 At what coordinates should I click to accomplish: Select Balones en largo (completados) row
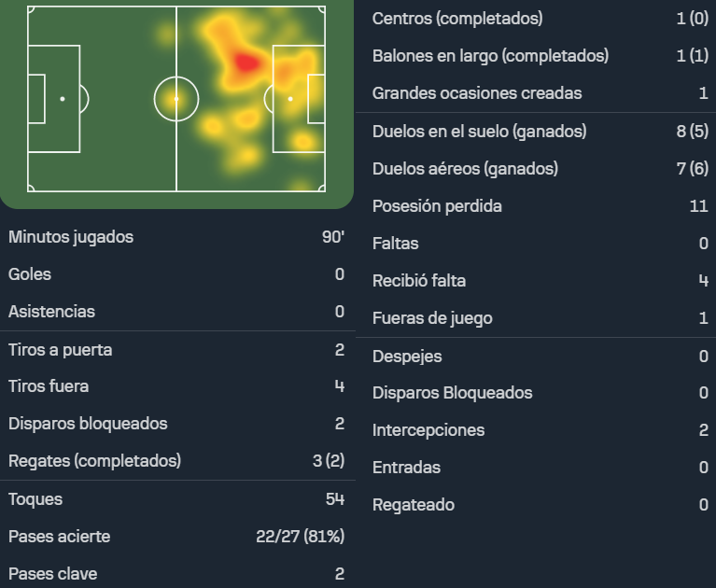(x=536, y=56)
